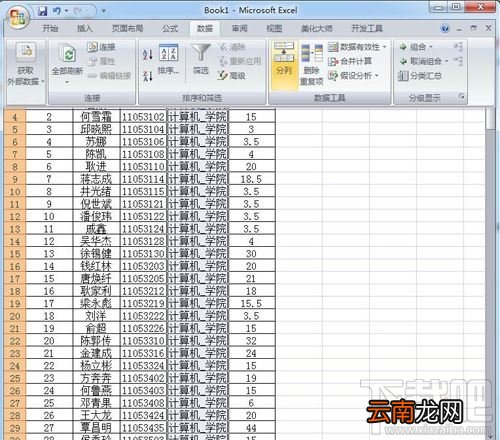Viewport: 500px width, 440px height.
Task: Select row header 15
Action: click(x=15, y=254)
